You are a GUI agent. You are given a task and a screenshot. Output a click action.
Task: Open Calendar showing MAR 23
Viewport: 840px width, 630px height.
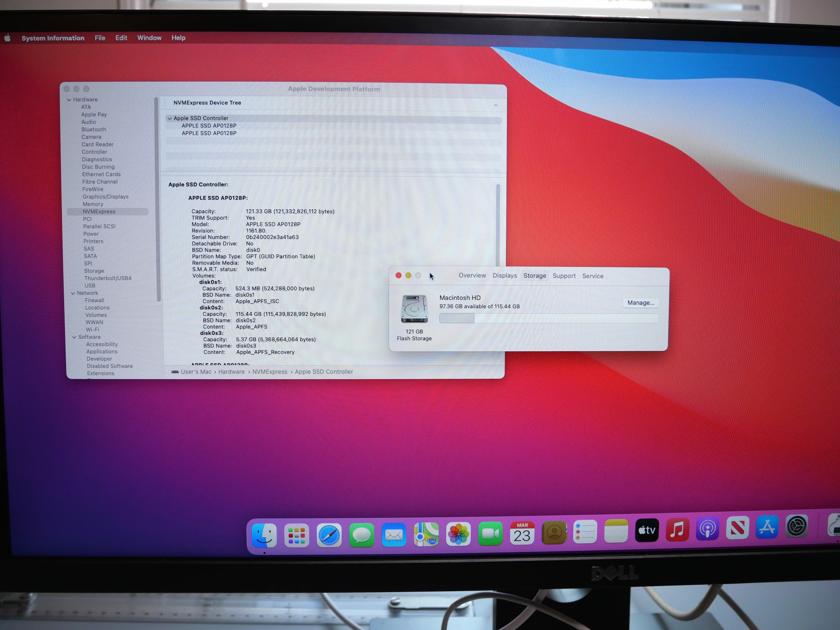pos(522,533)
